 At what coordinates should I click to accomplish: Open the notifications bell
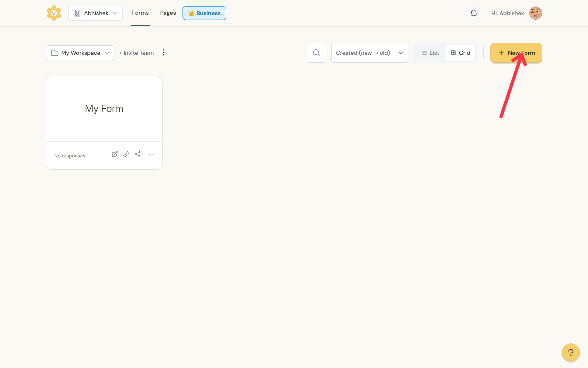pyautogui.click(x=474, y=13)
